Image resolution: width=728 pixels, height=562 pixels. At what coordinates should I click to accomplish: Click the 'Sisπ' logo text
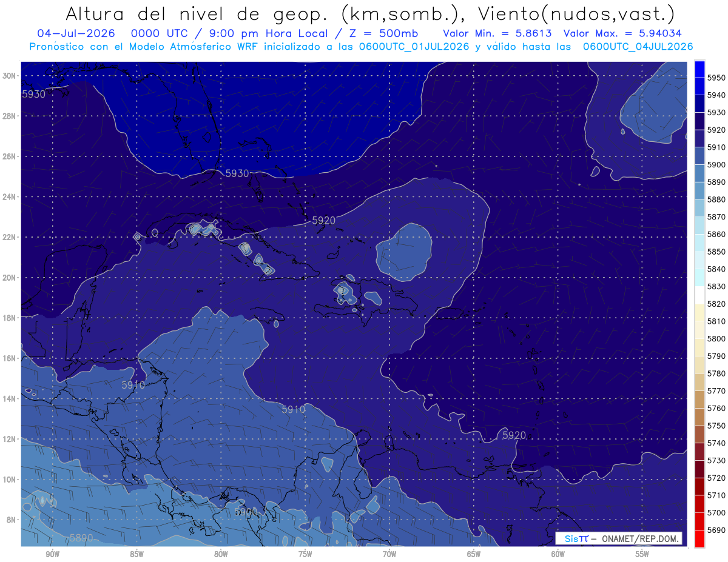(x=576, y=539)
